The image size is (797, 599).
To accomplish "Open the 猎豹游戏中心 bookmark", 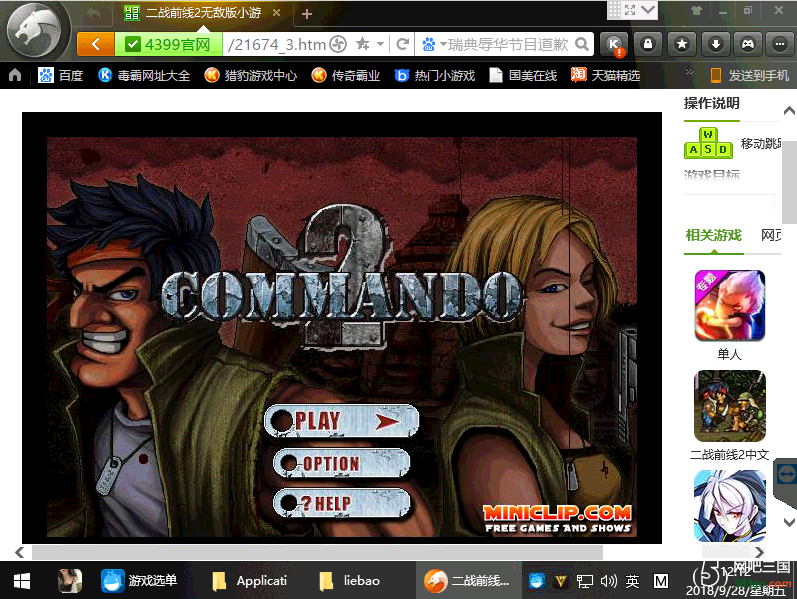I will point(251,75).
